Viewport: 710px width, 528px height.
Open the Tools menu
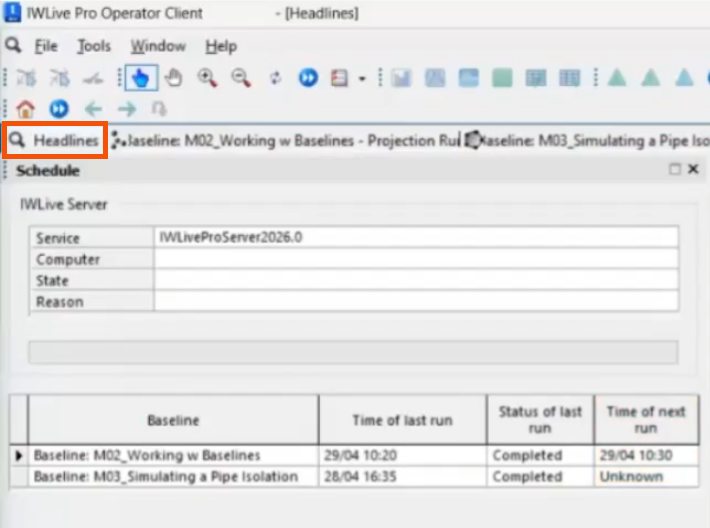pos(94,46)
